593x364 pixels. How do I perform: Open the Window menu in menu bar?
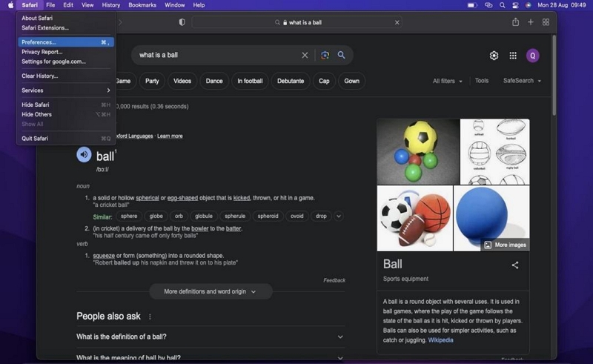(x=174, y=5)
